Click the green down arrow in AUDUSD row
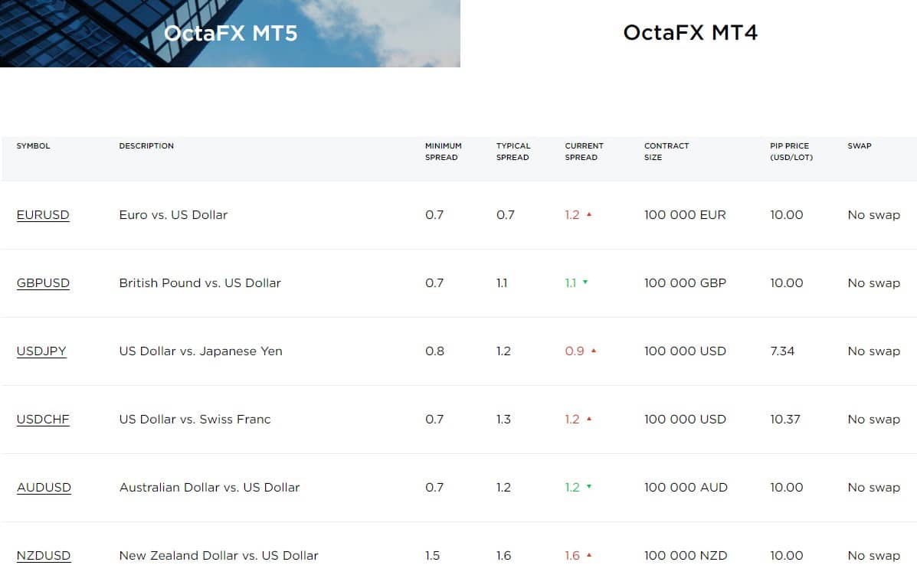 pyautogui.click(x=589, y=487)
